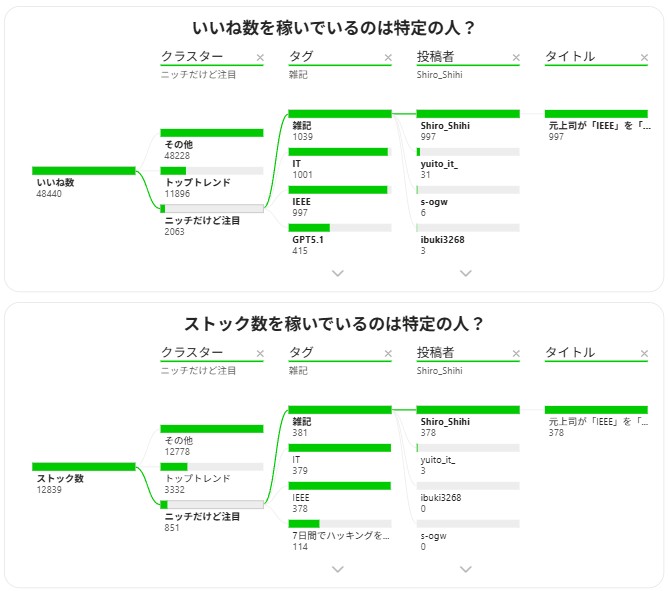Remove 投稿者 level in the ストック数 tree
The image size is (668, 591).
coord(516,354)
